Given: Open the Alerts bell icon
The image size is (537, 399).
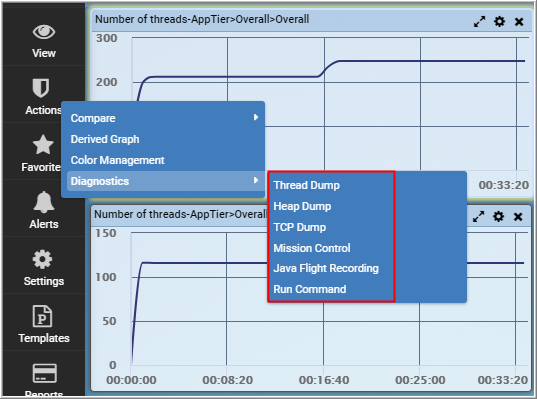Looking at the screenshot, I should [x=43, y=202].
